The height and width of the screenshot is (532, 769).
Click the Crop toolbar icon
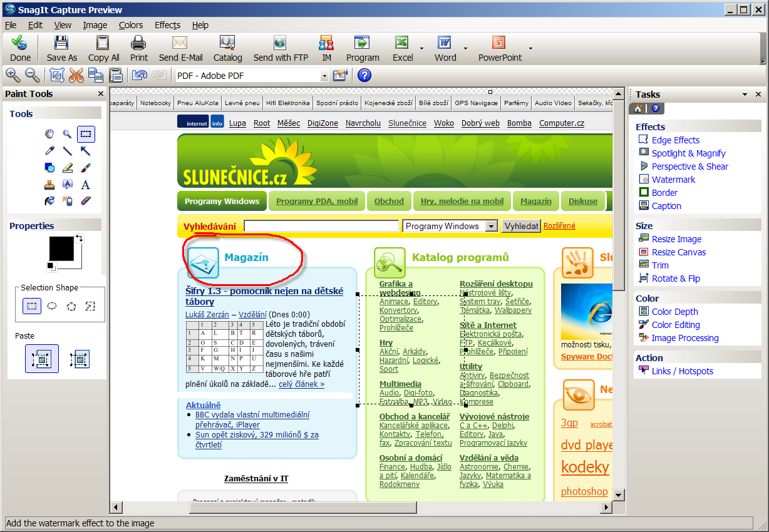click(57, 75)
